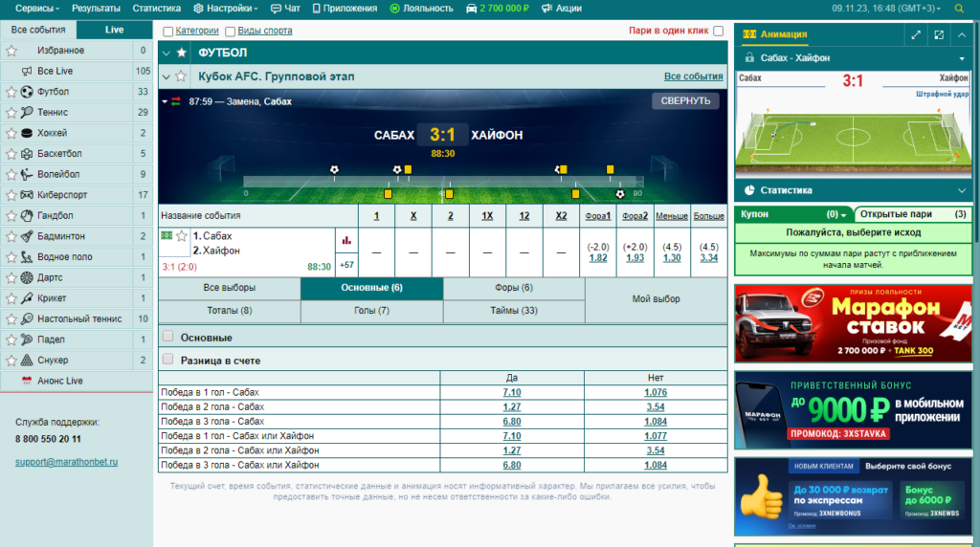
Task: Click the cricket bat icon in sidebar
Action: [x=27, y=297]
